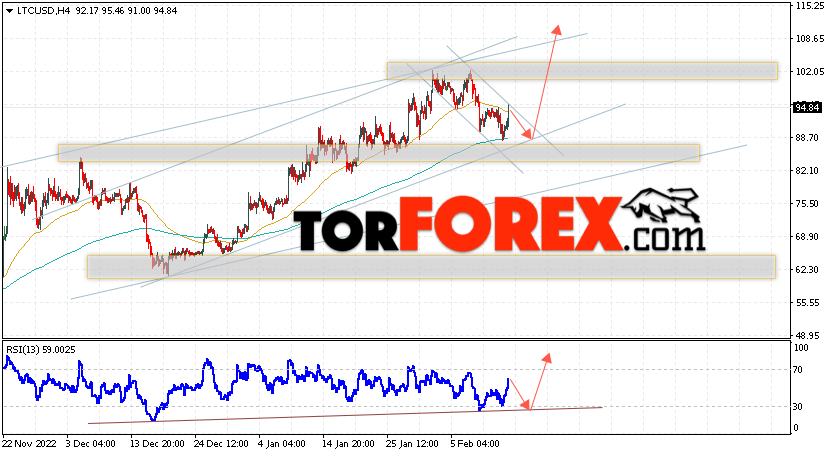Click the '22 Nov 2022' date label

[x=29, y=443]
